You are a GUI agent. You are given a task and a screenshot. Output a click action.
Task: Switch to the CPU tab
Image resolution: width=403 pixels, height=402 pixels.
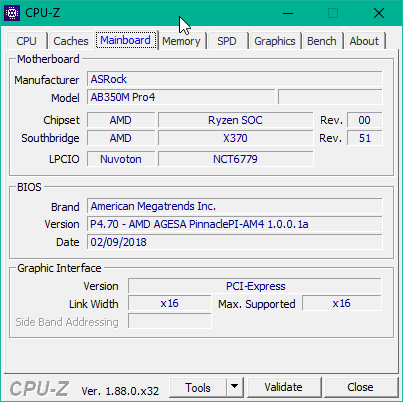point(26,41)
